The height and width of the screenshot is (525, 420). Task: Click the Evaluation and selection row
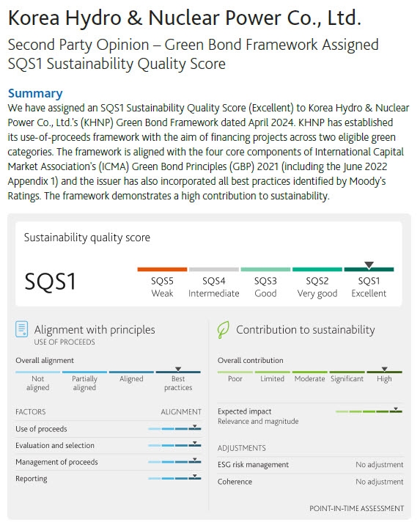click(108, 445)
